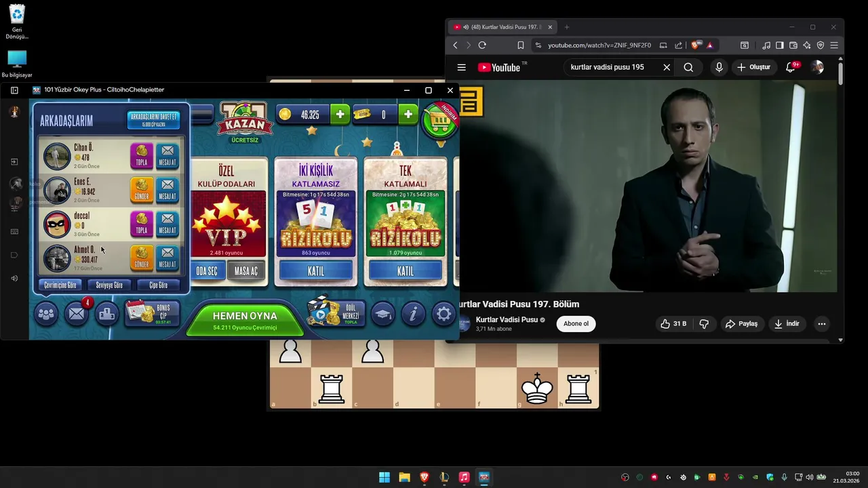This screenshot has width=868, height=488.
Task: Bookmark the page in browser toolbar
Action: [521, 45]
